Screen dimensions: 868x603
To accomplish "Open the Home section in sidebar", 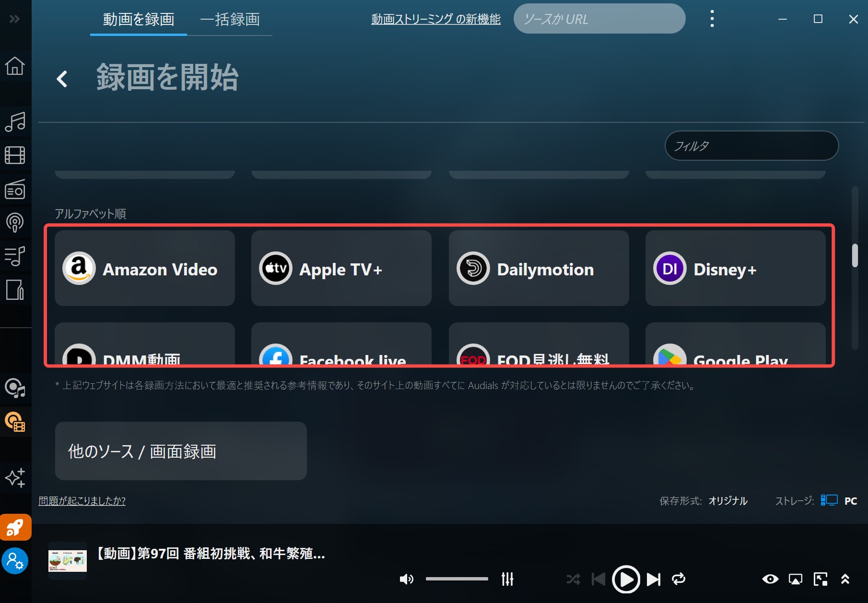I will (15, 66).
